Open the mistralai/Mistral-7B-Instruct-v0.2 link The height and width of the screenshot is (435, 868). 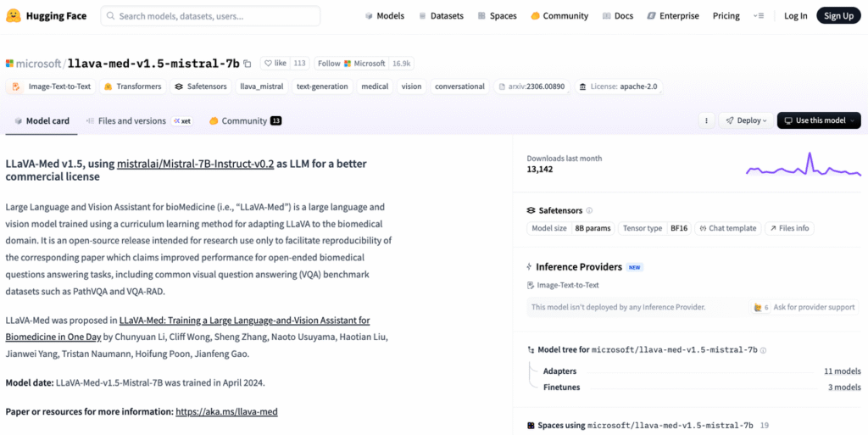click(195, 164)
